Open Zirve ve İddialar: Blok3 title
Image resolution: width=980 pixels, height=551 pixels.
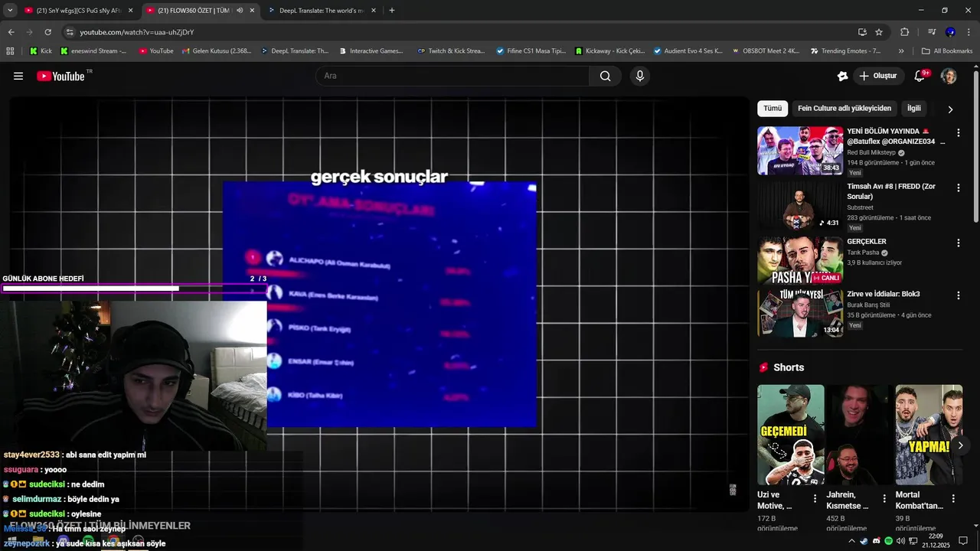[x=884, y=294]
